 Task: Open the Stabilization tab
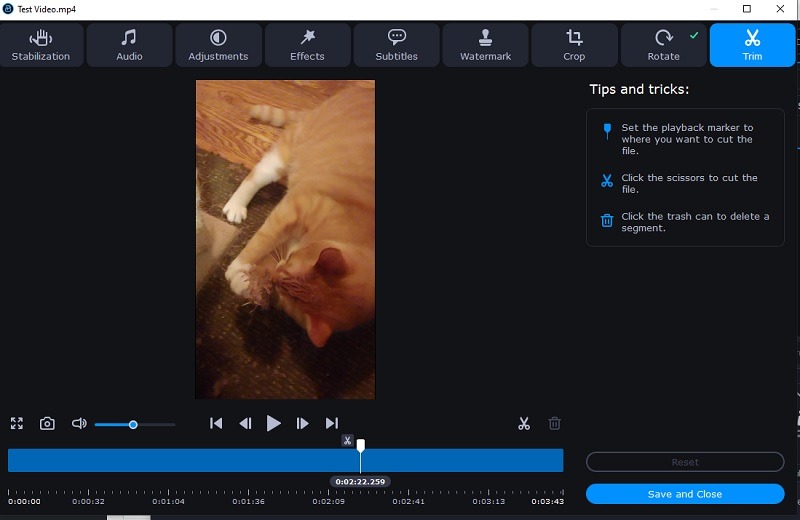tap(41, 45)
